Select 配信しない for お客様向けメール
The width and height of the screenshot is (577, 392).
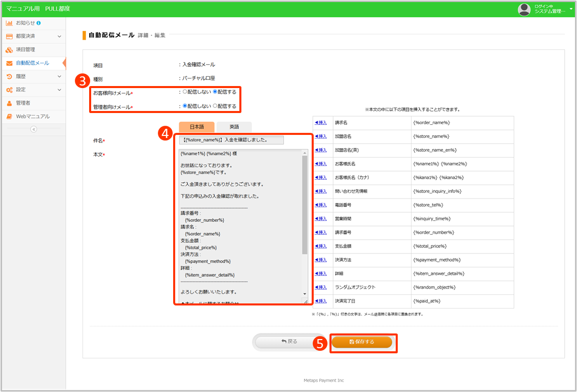click(185, 92)
